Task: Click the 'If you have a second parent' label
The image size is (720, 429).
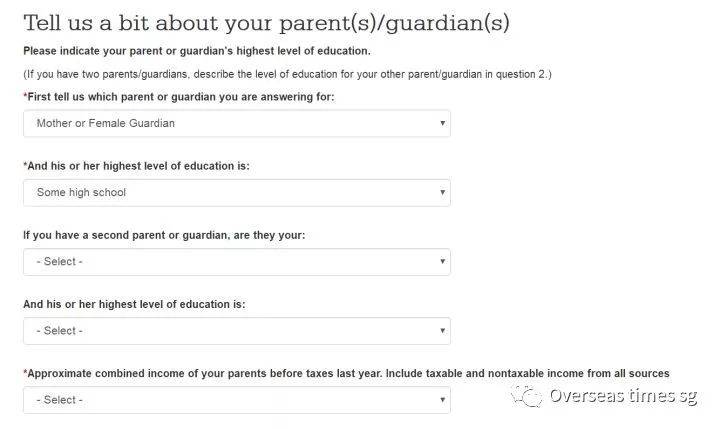Action: pyautogui.click(x=164, y=235)
